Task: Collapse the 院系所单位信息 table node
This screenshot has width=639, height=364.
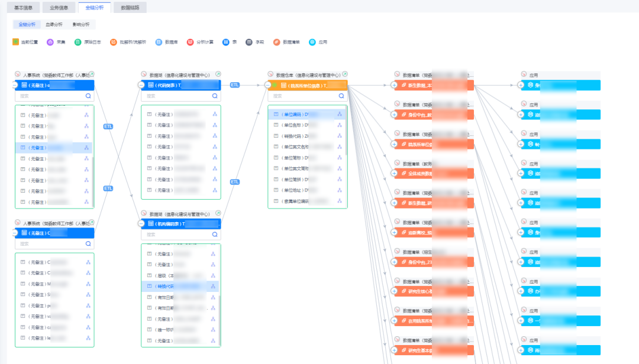Action: click(x=268, y=85)
